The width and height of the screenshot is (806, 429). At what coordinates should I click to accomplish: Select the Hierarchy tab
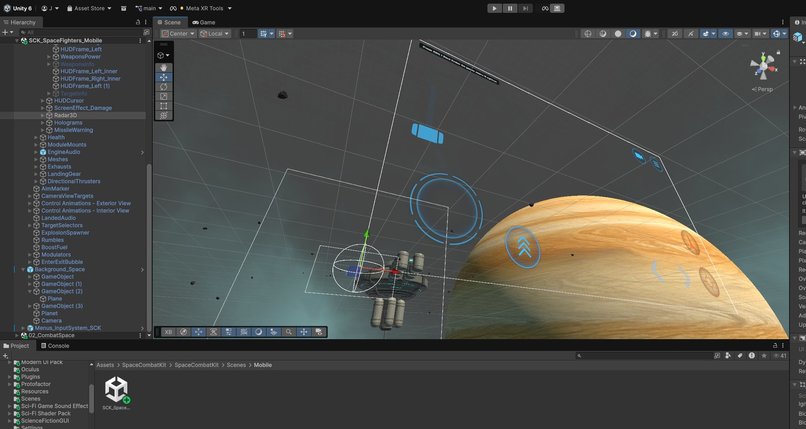[x=20, y=22]
